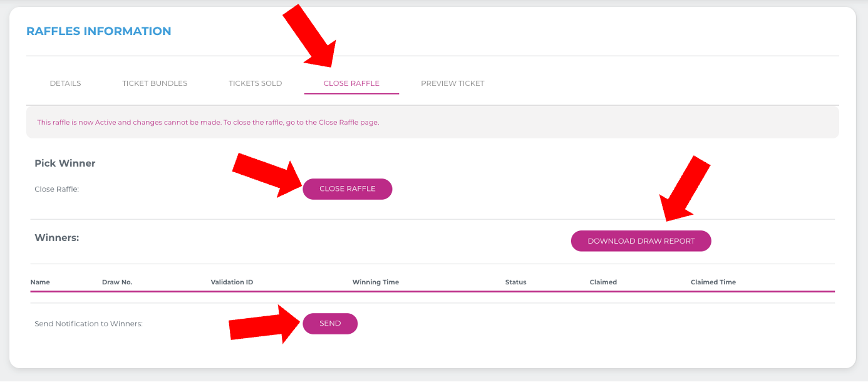Click the Validation ID column header
This screenshot has height=382, width=868.
[232, 282]
